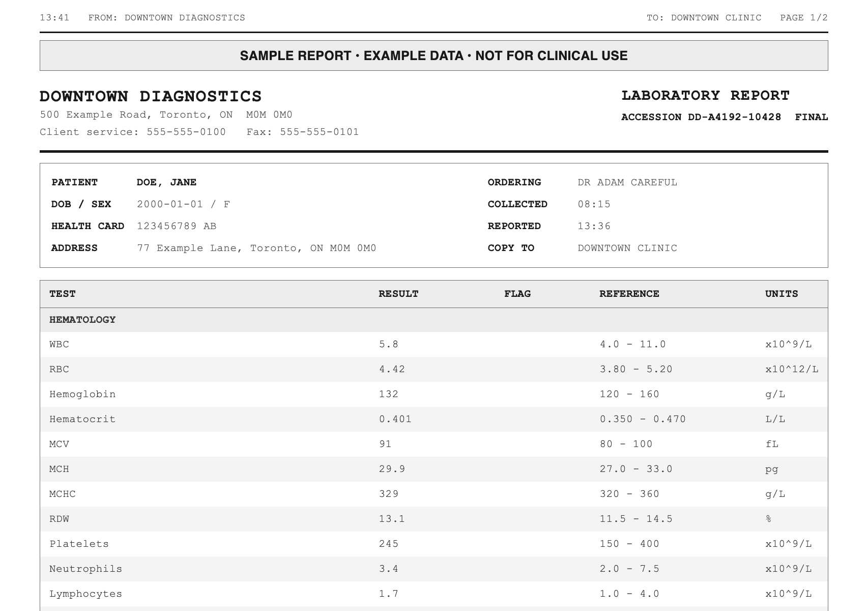Select the accession number DD-A4192-10428

pos(734,117)
